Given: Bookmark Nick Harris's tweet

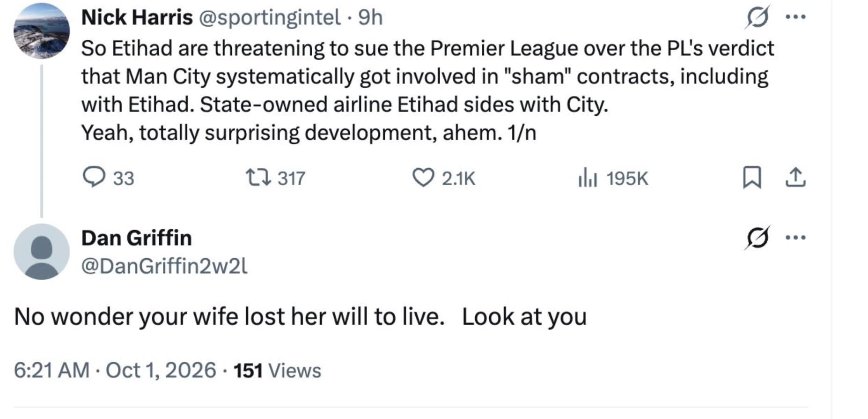Looking at the screenshot, I should coord(752,178).
